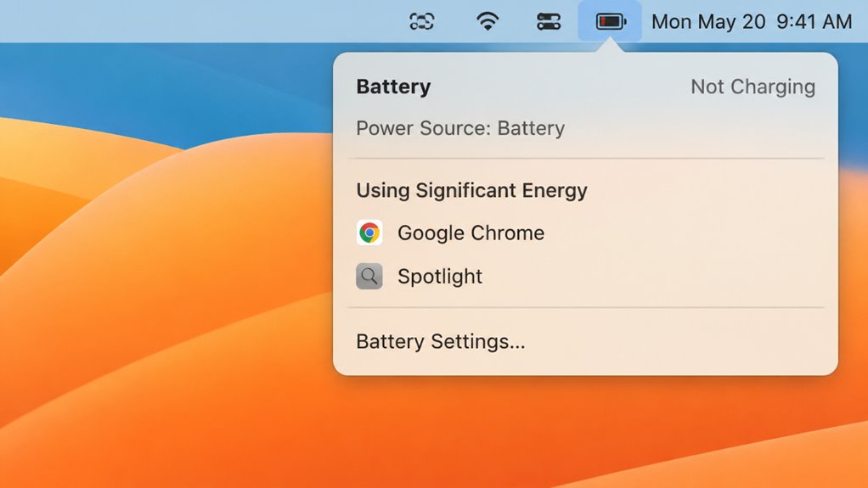Viewport: 868px width, 488px height.
Task: Click Using Significant Energy heading
Action: pyautogui.click(x=471, y=190)
